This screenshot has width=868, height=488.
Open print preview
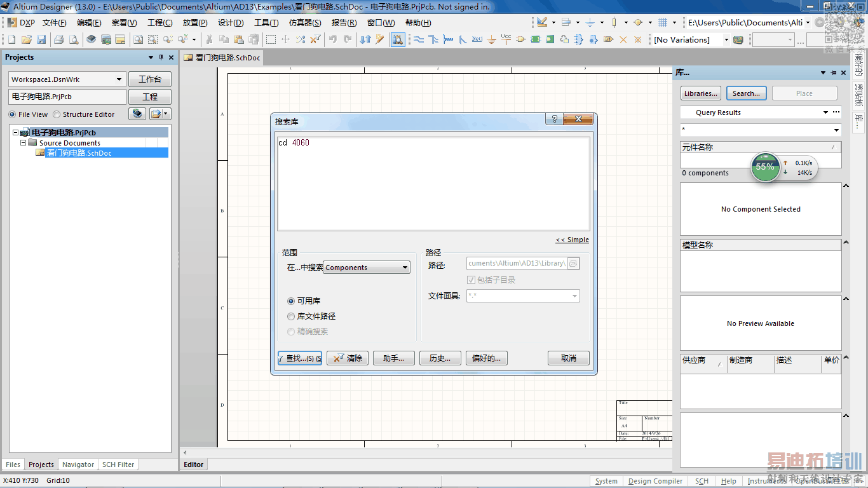pyautogui.click(x=74, y=39)
